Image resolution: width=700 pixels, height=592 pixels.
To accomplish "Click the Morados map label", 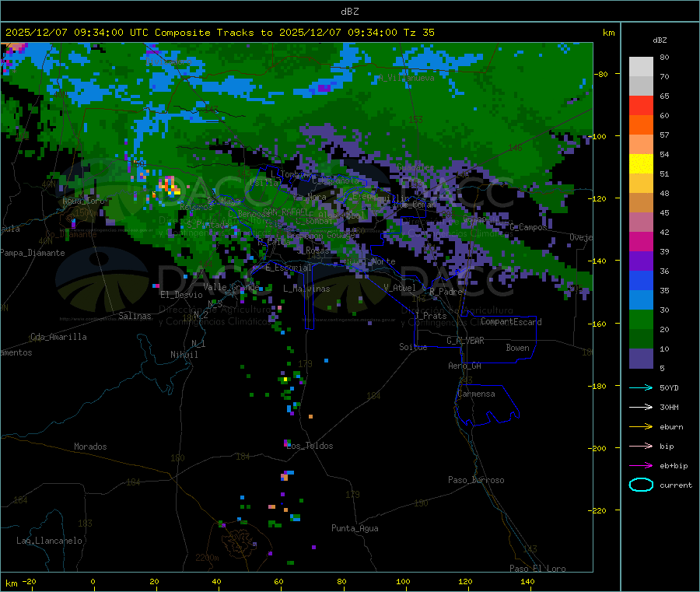I will click(90, 447).
